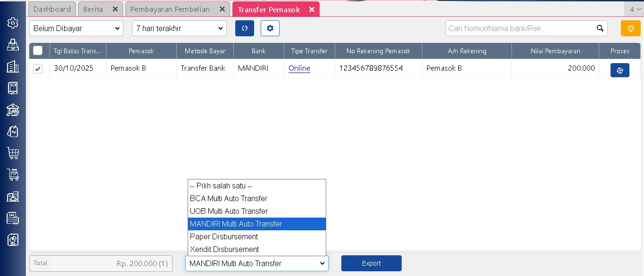Click the process icon for Pemasok B
644x276 pixels.
(x=619, y=70)
